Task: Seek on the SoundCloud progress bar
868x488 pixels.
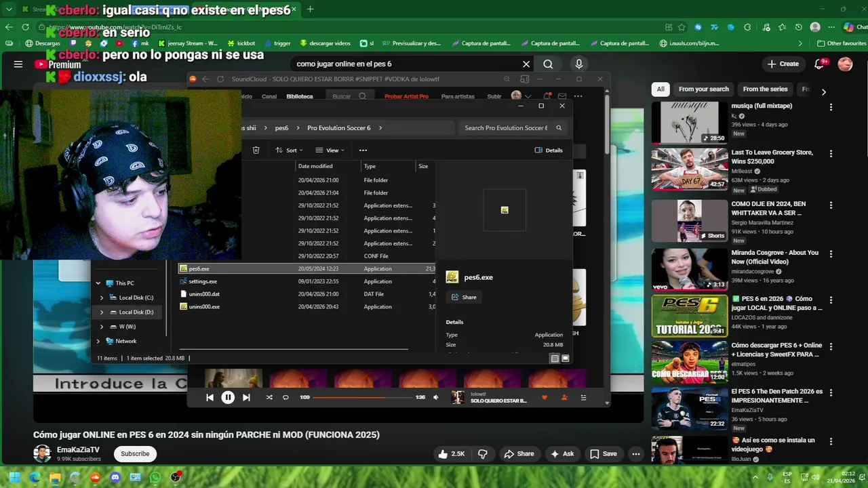Action: [363, 398]
